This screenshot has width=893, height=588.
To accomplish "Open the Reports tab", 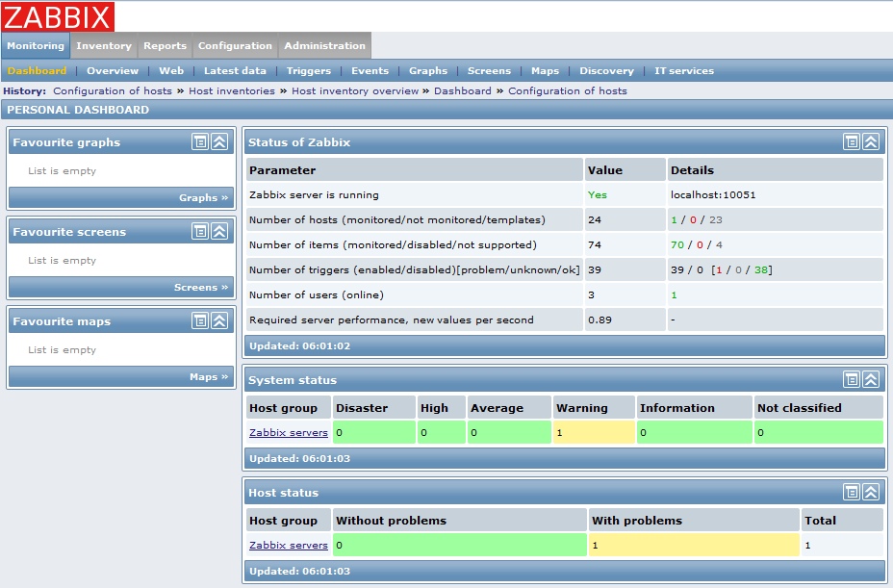I will point(165,45).
